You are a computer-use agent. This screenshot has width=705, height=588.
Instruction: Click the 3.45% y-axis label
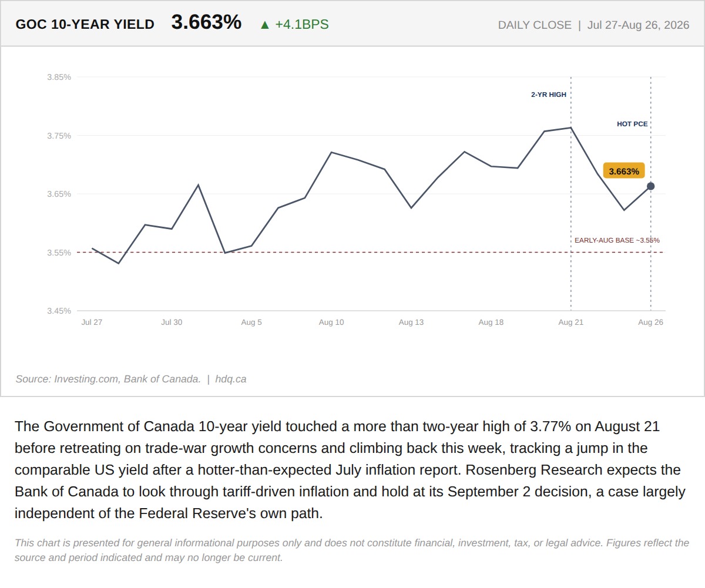coord(59,311)
